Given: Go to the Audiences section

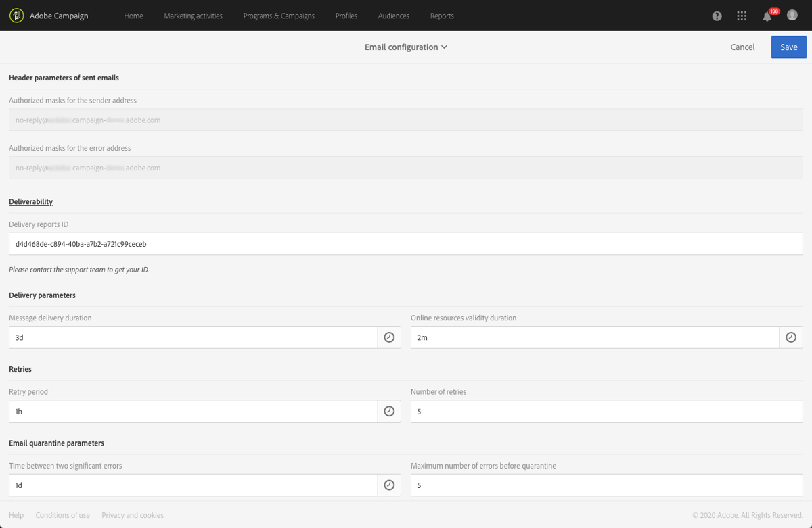Looking at the screenshot, I should pyautogui.click(x=393, y=16).
